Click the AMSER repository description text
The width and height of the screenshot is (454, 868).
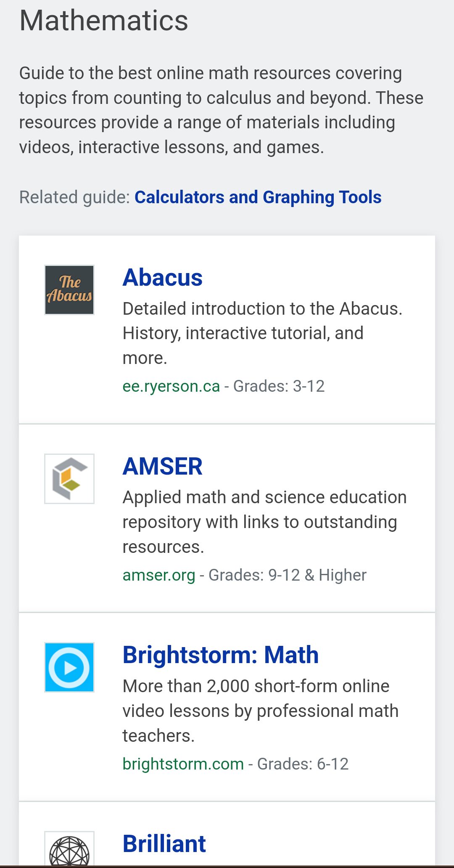264,522
